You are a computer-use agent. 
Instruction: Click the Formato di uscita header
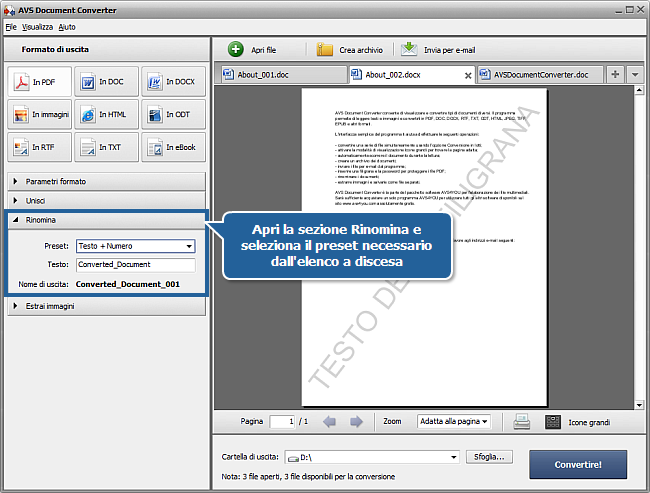tap(55, 49)
